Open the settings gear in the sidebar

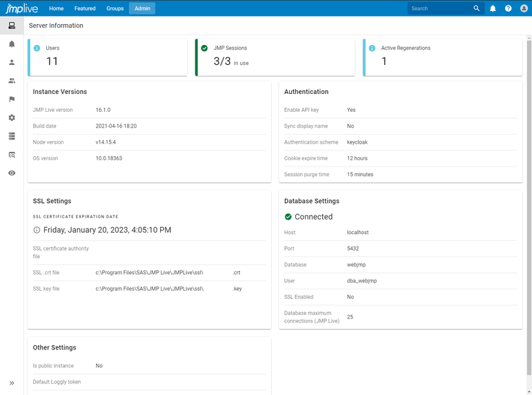click(x=12, y=117)
